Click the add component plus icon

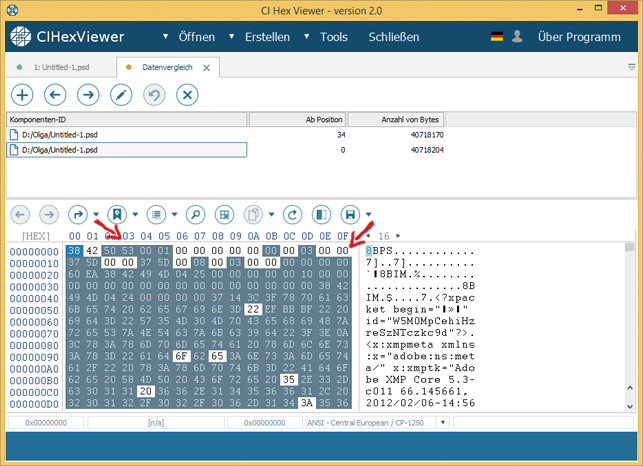click(x=22, y=95)
